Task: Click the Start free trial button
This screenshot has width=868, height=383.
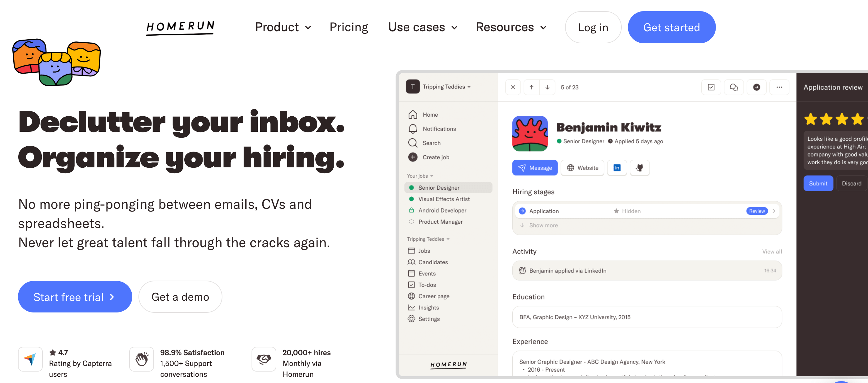Action: click(x=75, y=297)
